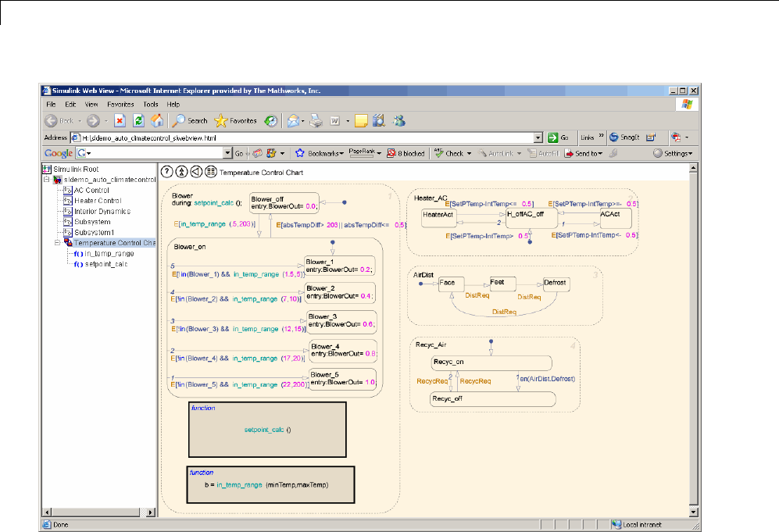Open the Favorites menu in menu bar
Image resolution: width=779 pixels, height=532 pixels.
pos(120,104)
